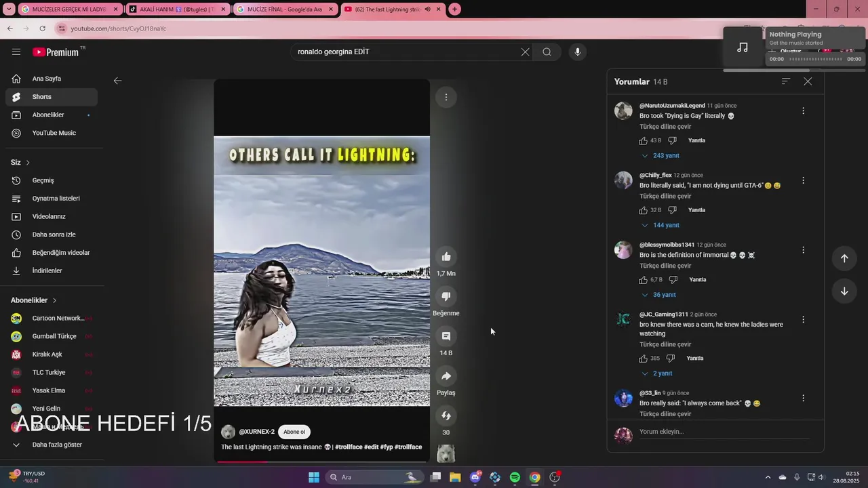The image size is (868, 488).
Task: Reload the page in browser
Action: (x=42, y=28)
